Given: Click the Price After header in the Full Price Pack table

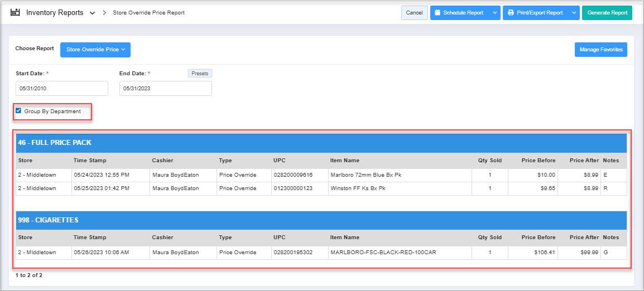Looking at the screenshot, I should [x=584, y=161].
